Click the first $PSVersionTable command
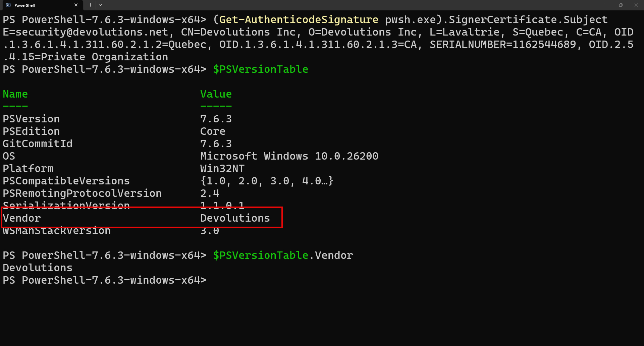The image size is (644, 346). (261, 69)
